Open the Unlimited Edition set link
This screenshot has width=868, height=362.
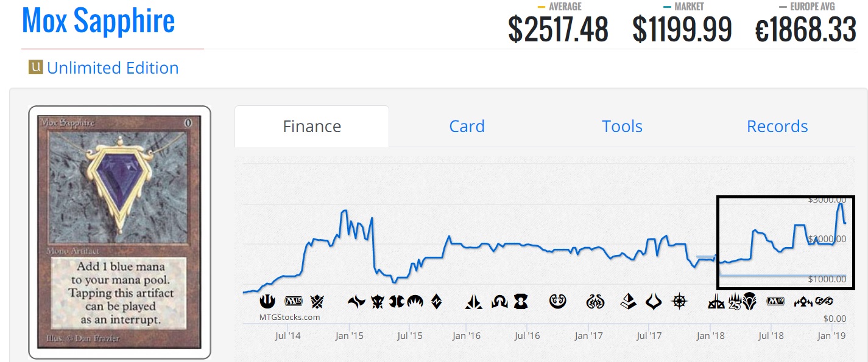click(113, 68)
